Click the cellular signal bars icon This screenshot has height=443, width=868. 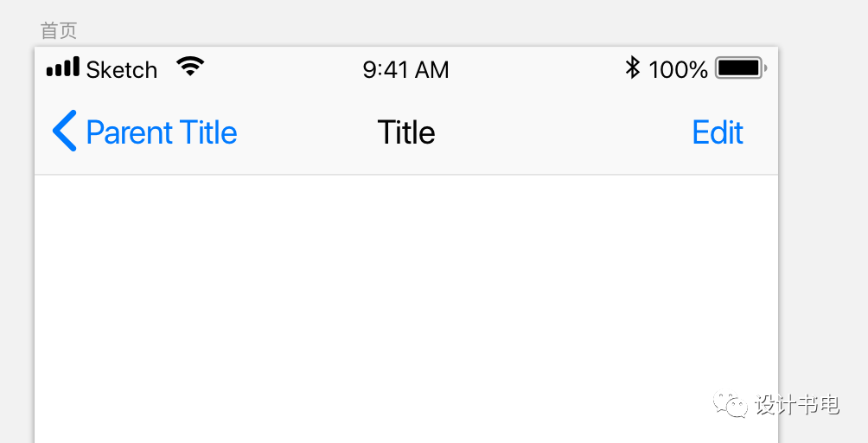tap(63, 67)
